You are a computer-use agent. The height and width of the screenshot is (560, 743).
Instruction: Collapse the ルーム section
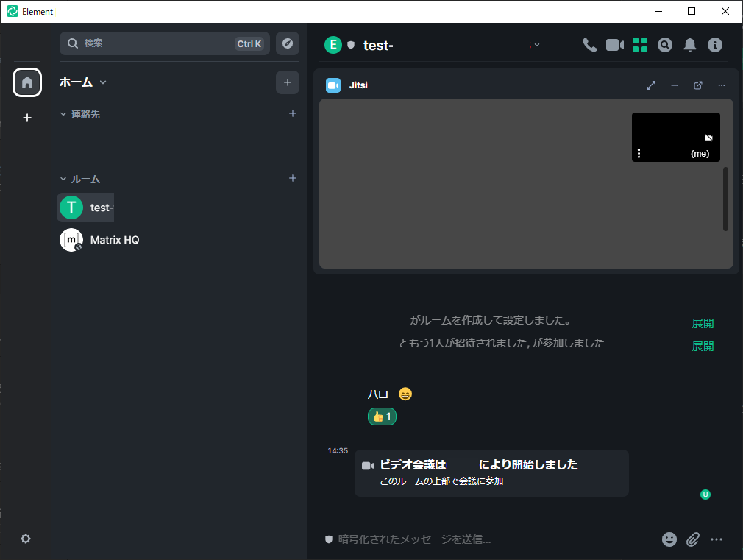tap(63, 178)
